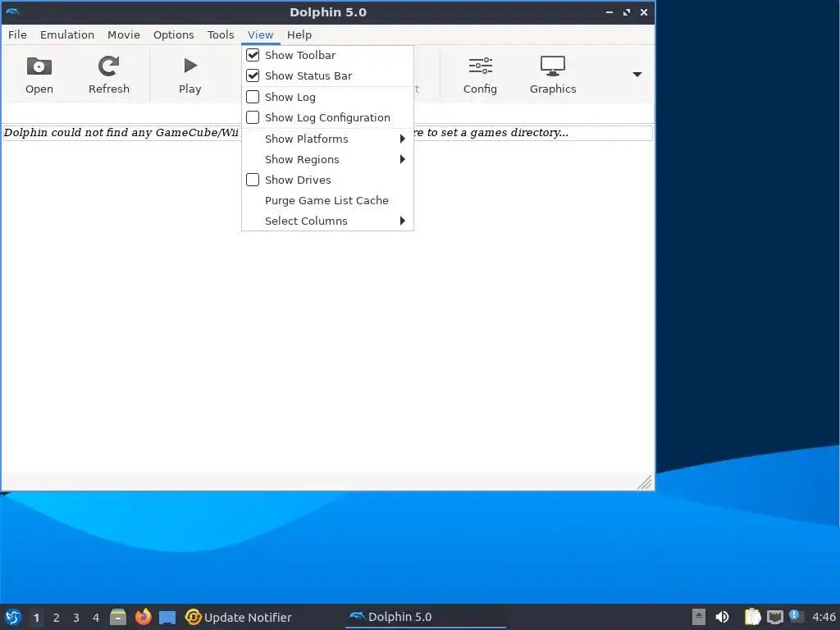Open the clipboard manager tray icon
The height and width of the screenshot is (630, 840).
point(753,617)
